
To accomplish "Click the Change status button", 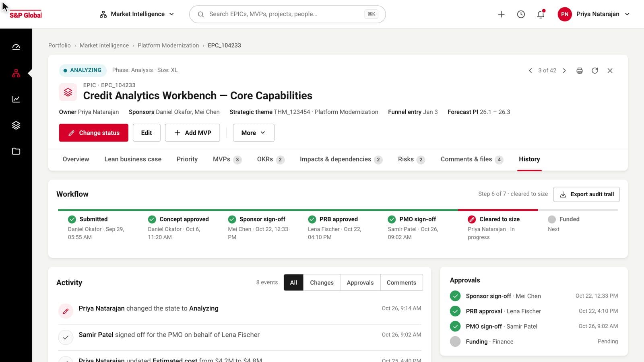I will click(x=94, y=133).
